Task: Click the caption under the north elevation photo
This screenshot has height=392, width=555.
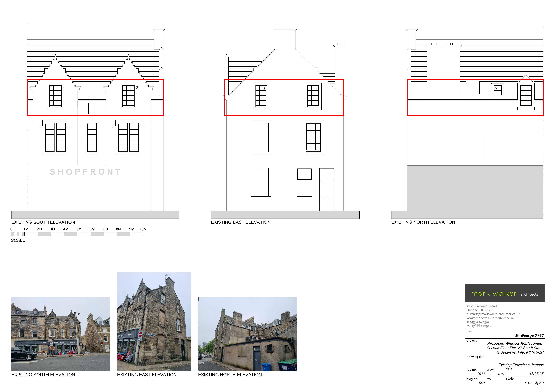Action: click(230, 375)
